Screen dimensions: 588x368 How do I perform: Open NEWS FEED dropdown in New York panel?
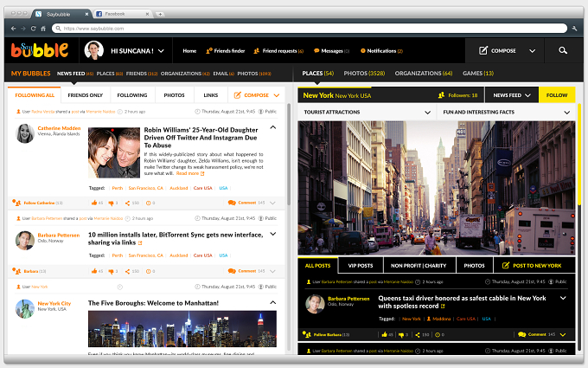tap(512, 95)
